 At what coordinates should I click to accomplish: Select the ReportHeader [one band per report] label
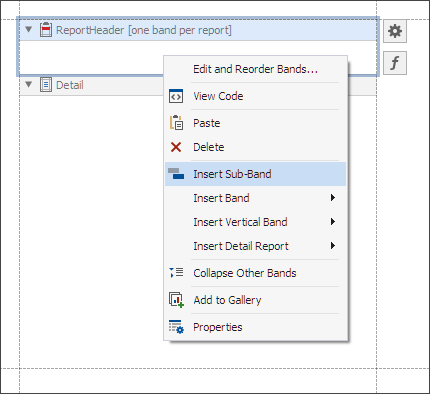pos(144,30)
